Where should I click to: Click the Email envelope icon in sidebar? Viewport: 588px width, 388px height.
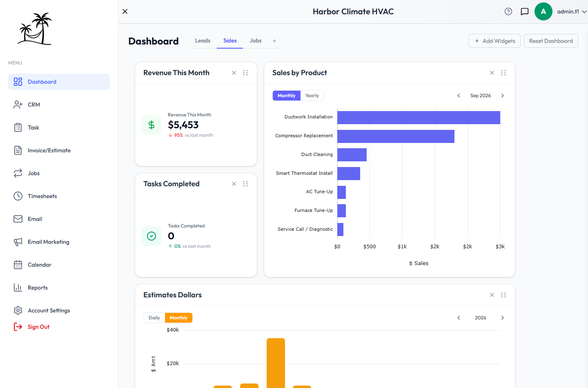18,219
